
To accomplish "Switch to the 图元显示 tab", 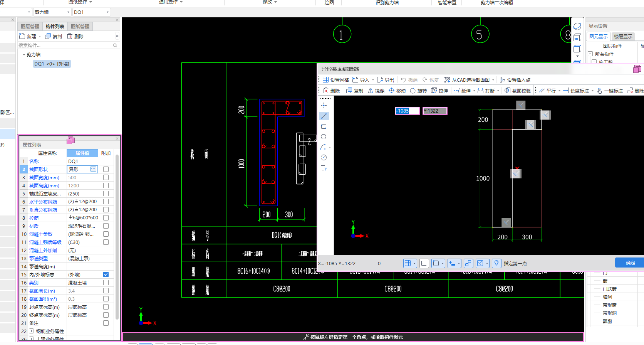I will pyautogui.click(x=599, y=36).
